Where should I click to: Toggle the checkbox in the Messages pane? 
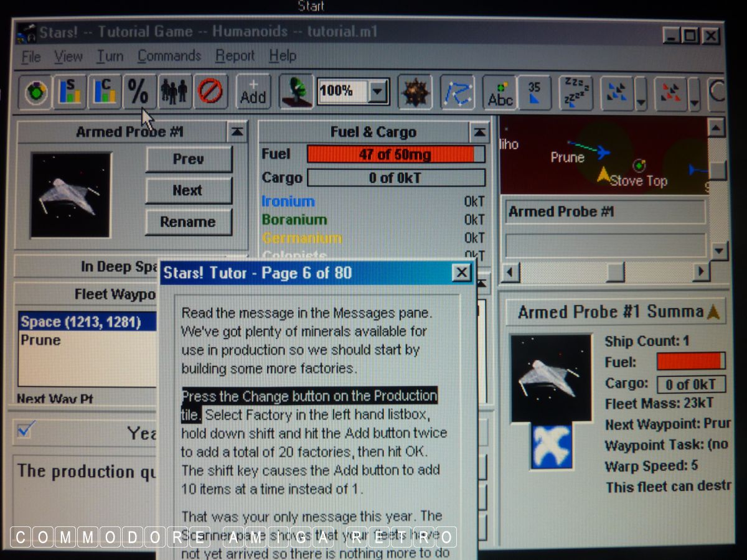[x=27, y=429]
